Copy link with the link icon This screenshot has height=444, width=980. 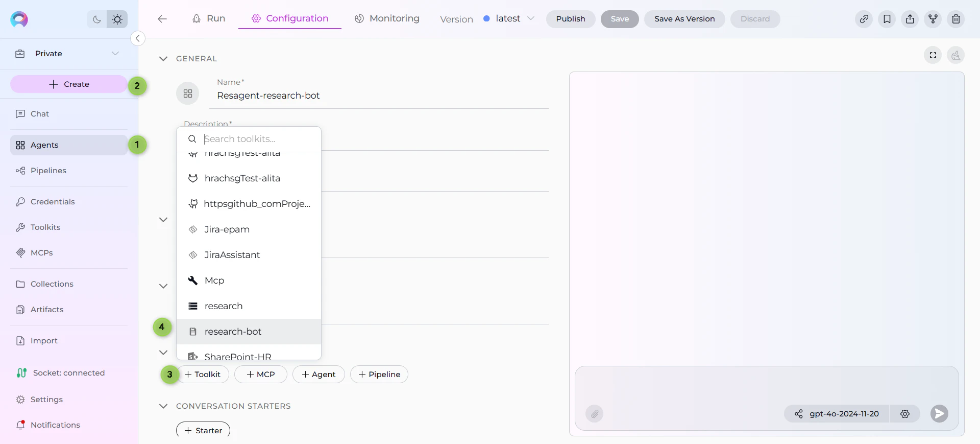864,19
